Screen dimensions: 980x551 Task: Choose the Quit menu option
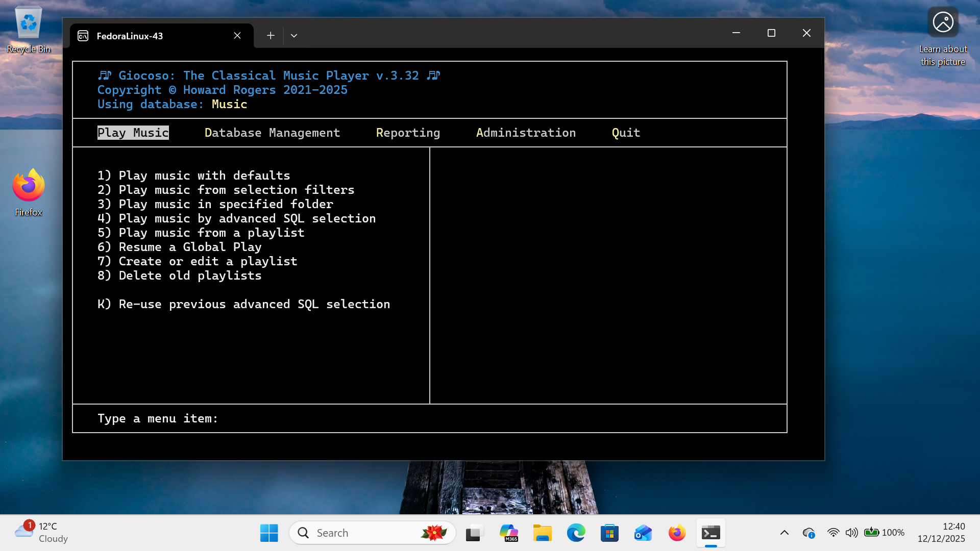626,133
